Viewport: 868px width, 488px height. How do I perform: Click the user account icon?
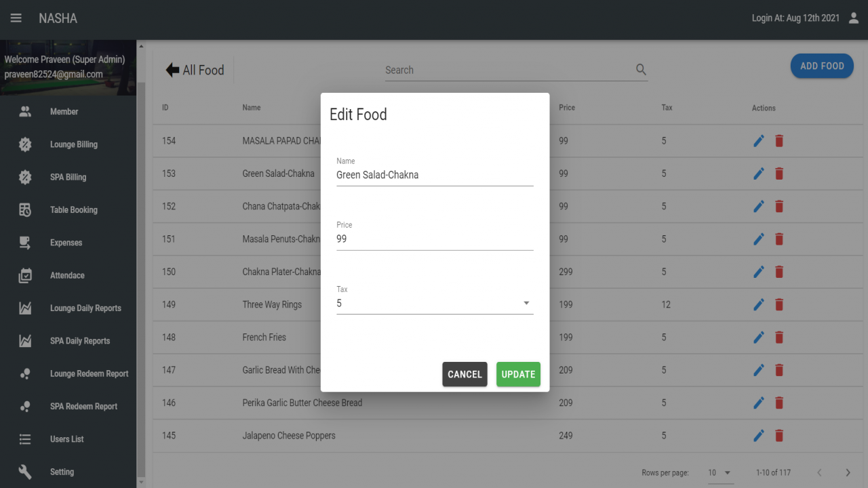click(854, 18)
